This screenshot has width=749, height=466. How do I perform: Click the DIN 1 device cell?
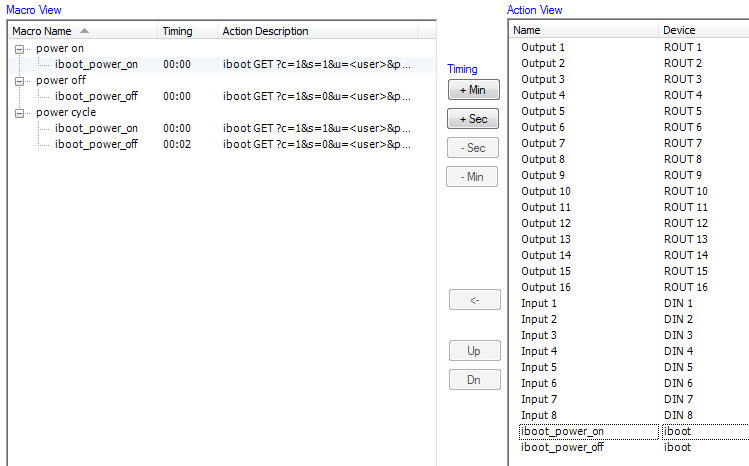(x=678, y=303)
